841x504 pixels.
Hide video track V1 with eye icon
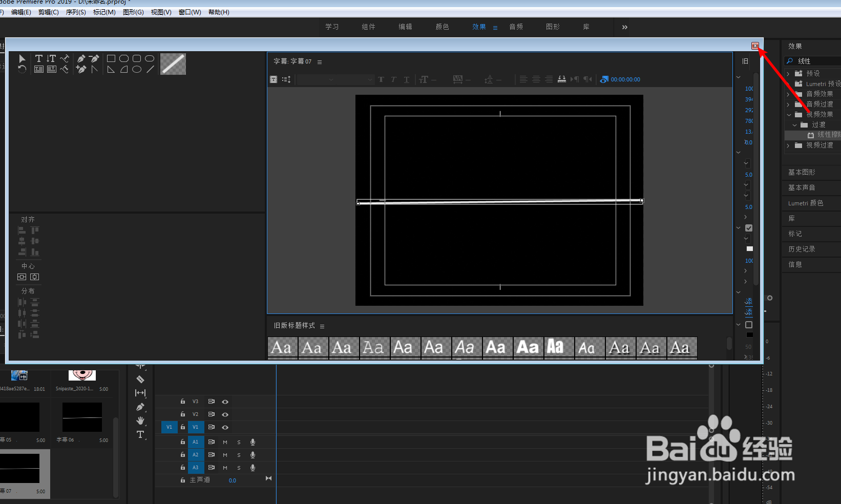(225, 427)
